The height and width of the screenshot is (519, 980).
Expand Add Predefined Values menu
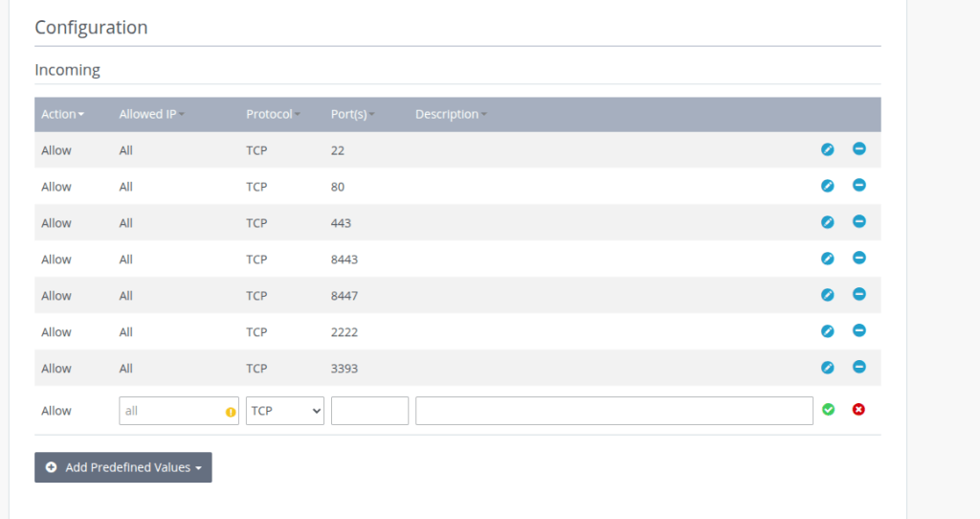(123, 467)
